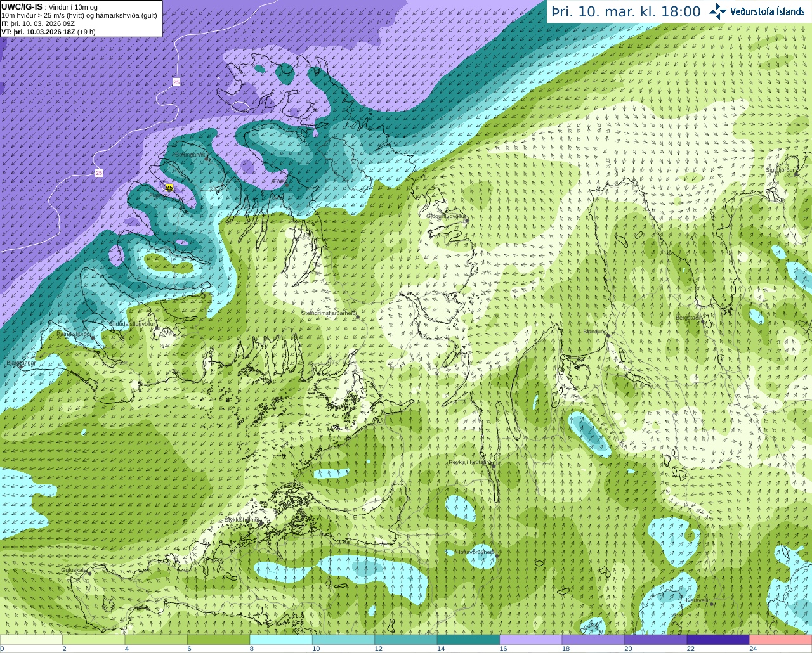Click the Siglufjörður station label
812x653 pixels.
781,169
